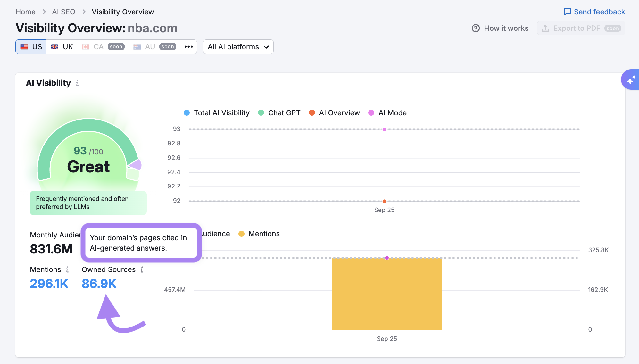Click the How it works question icon
This screenshot has height=364, width=639.
pos(476,28)
